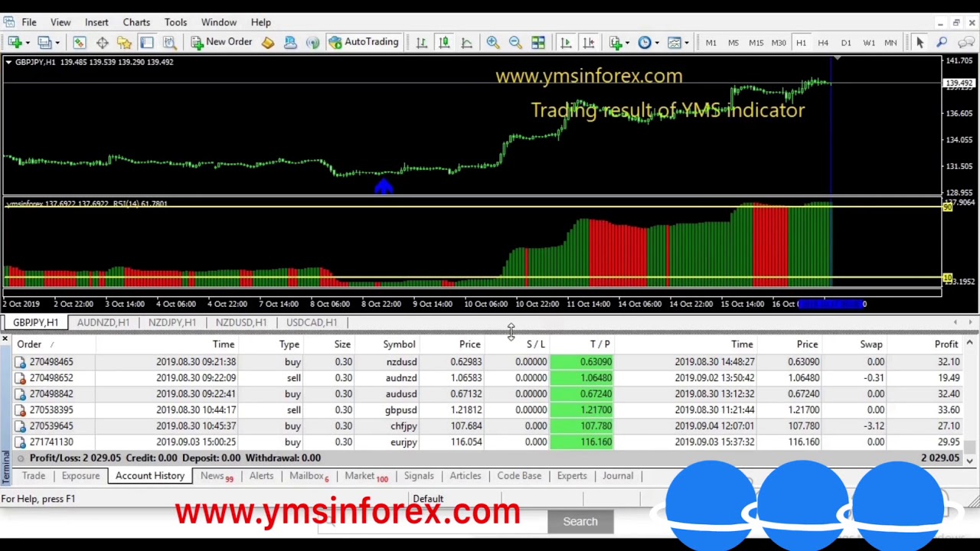Switch timeframe to H4

(x=823, y=43)
